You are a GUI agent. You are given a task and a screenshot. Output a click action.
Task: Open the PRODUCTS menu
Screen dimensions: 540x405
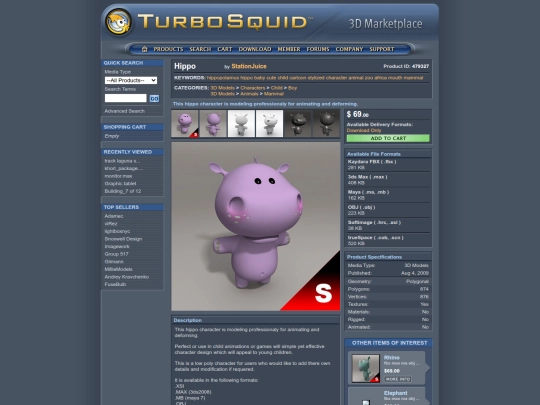[168, 49]
